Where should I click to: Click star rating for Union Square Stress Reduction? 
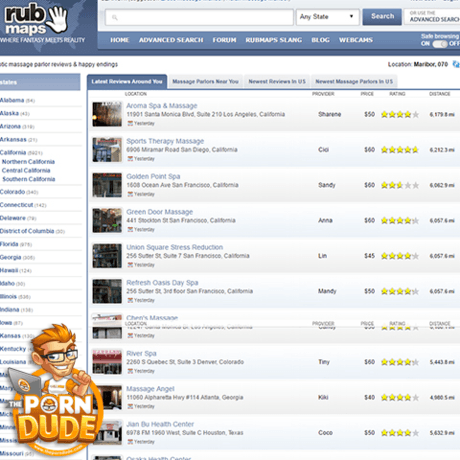point(400,256)
